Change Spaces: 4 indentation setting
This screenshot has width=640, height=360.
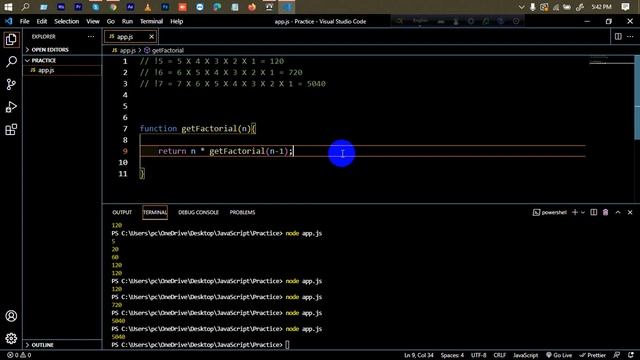[x=452, y=355]
